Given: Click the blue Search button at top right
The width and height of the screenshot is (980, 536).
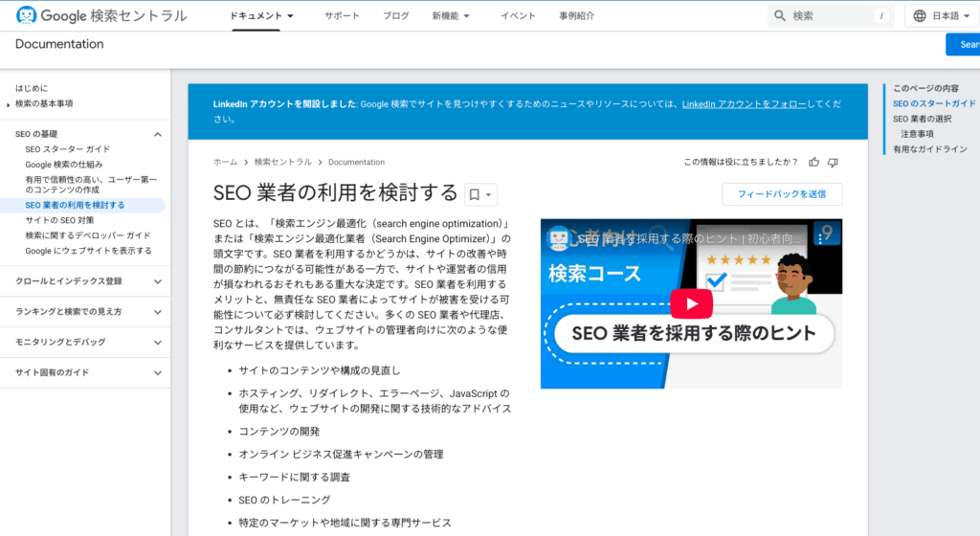Looking at the screenshot, I should 963,44.
